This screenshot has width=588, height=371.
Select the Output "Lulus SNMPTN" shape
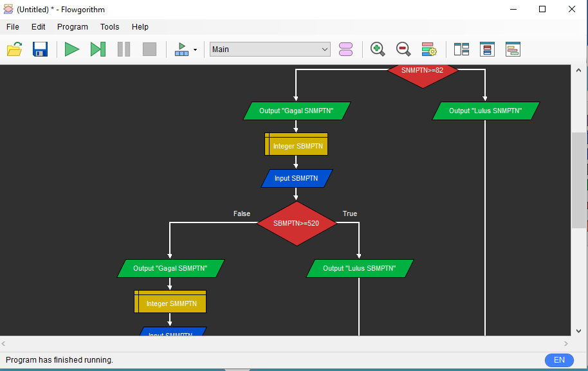click(x=485, y=111)
